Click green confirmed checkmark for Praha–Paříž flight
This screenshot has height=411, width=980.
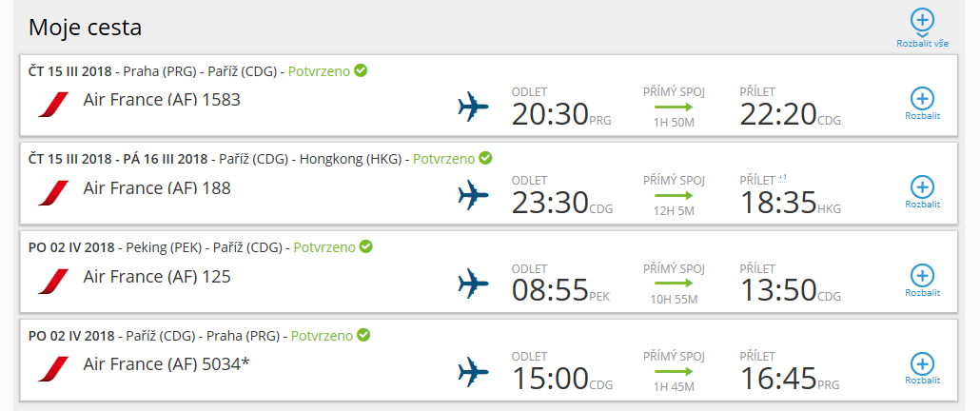pyautogui.click(x=361, y=70)
